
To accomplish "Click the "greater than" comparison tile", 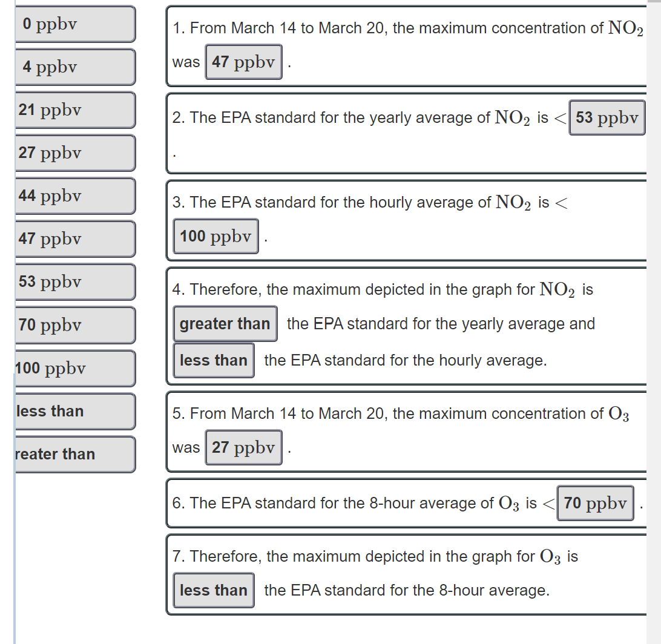I will point(75,455).
